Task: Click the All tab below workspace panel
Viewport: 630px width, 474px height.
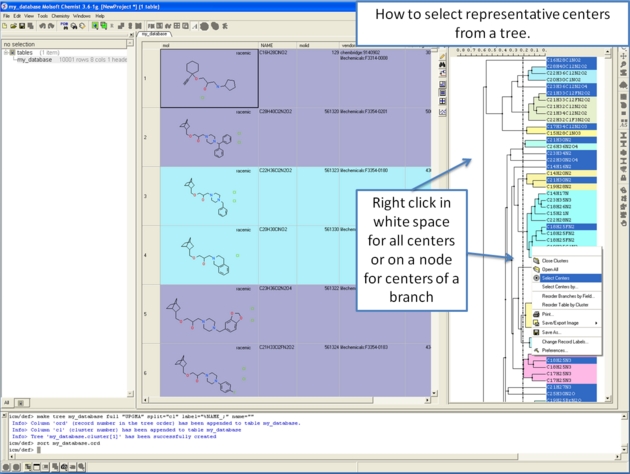Action: tap(7, 402)
